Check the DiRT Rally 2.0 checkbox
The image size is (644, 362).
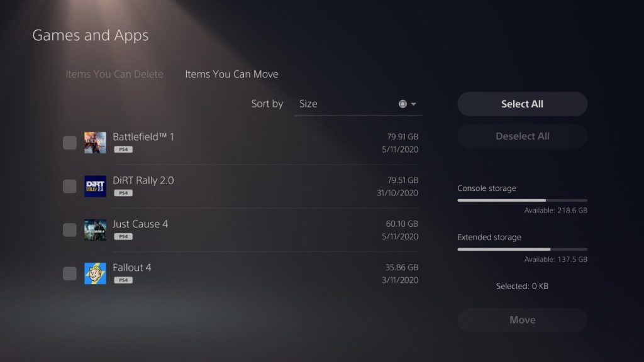click(70, 186)
